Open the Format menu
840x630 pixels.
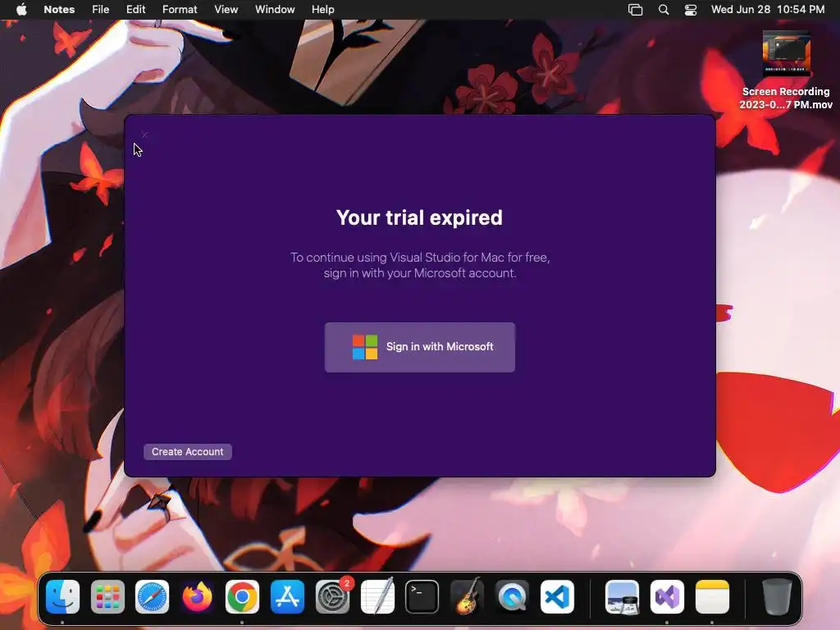[x=180, y=9]
